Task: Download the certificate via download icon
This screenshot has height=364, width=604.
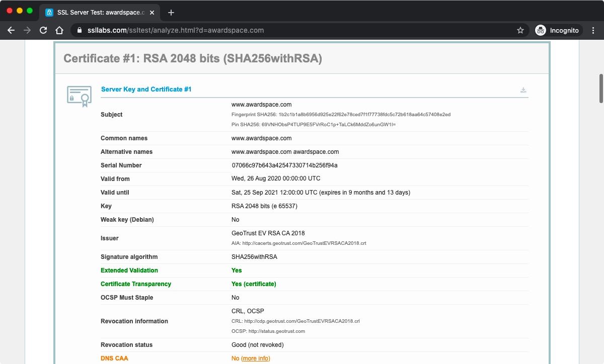Action: (523, 89)
